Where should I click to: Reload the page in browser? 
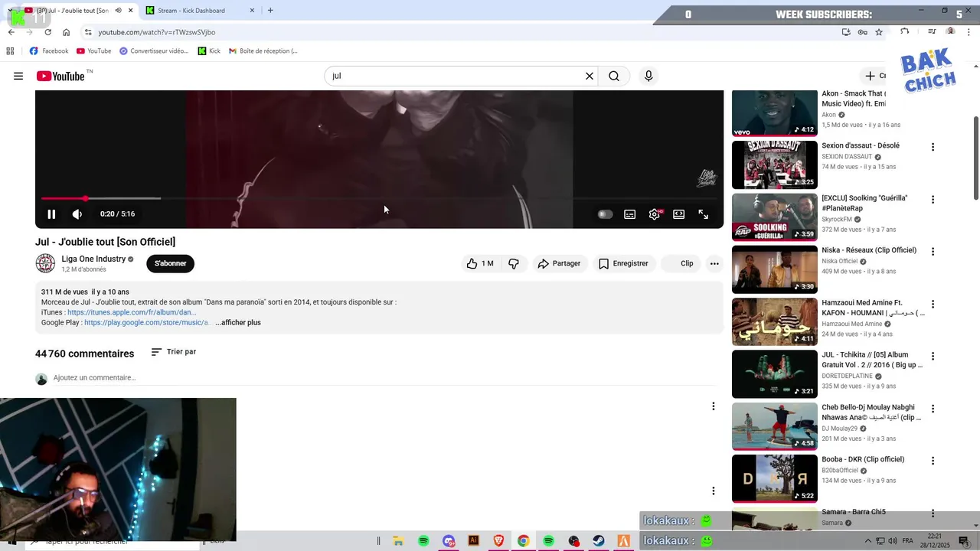pos(47,32)
